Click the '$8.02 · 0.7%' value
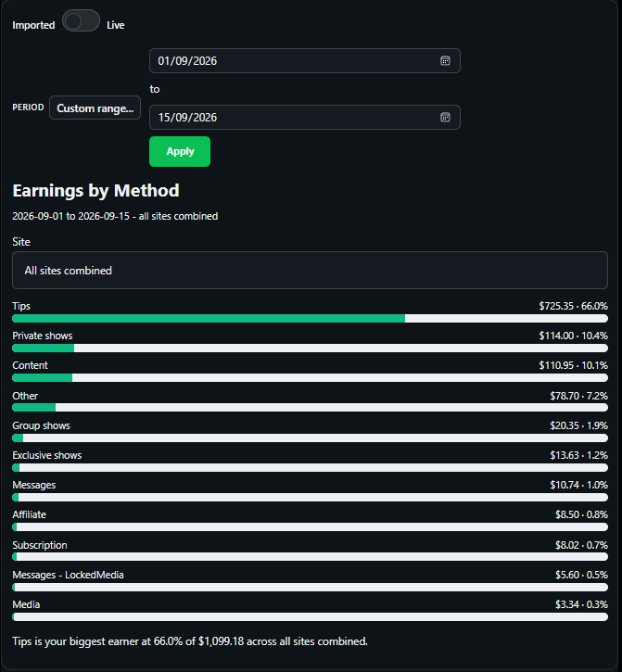This screenshot has height=672, width=622. pyautogui.click(x=581, y=545)
